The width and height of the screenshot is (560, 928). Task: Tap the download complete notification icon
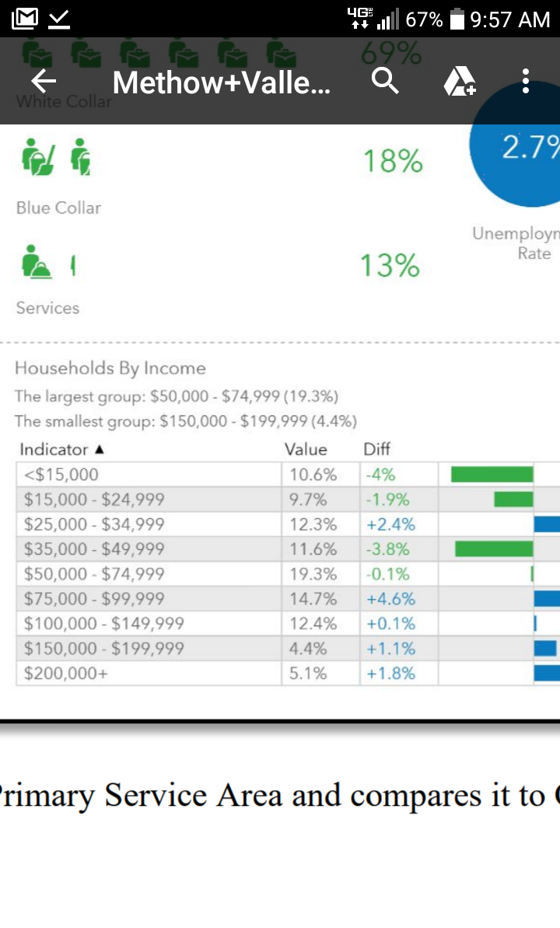(x=59, y=19)
